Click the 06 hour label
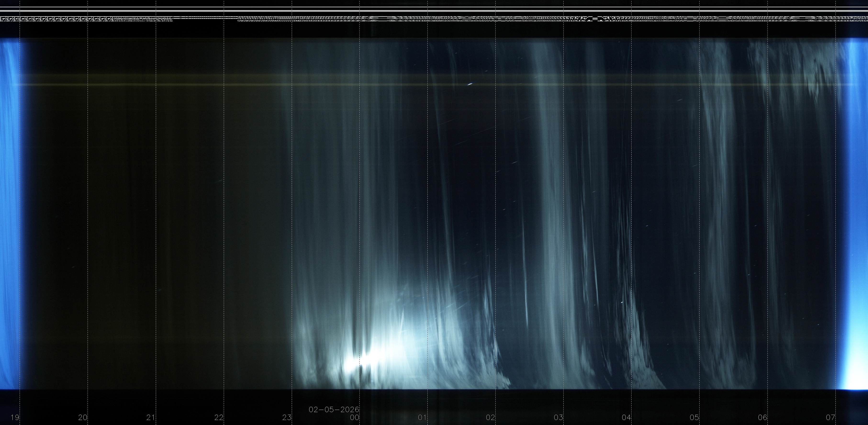 pyautogui.click(x=763, y=418)
